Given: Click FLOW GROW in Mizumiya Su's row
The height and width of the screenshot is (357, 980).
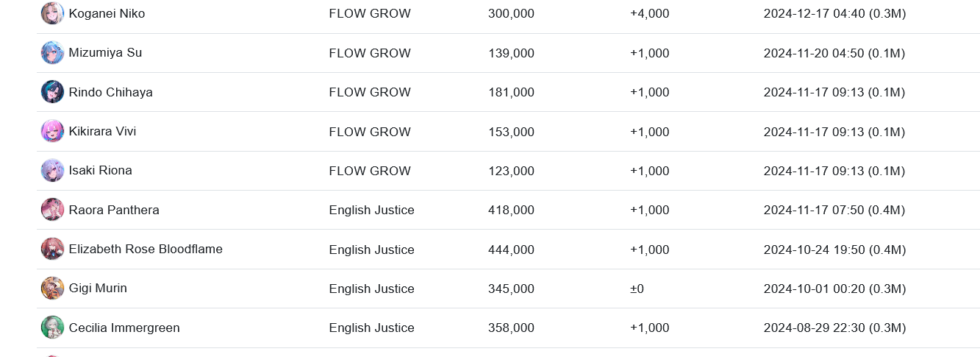Looking at the screenshot, I should [x=370, y=53].
